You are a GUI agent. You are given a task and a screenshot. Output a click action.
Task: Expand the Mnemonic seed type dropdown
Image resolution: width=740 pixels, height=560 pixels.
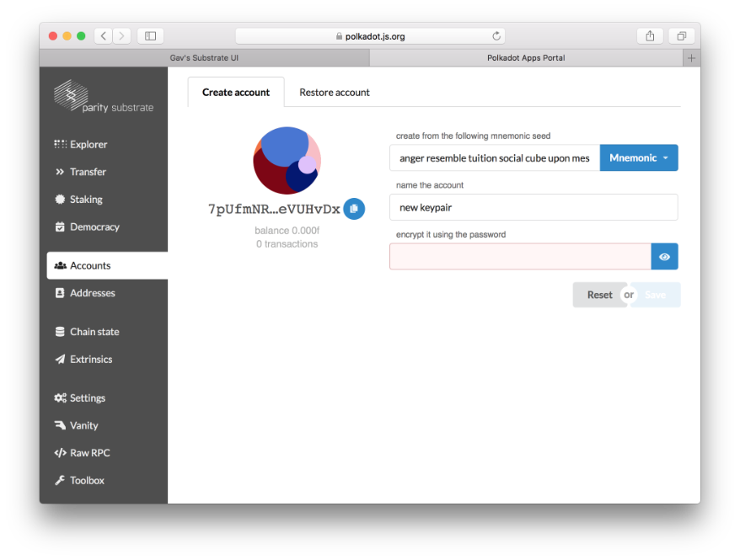(x=639, y=158)
